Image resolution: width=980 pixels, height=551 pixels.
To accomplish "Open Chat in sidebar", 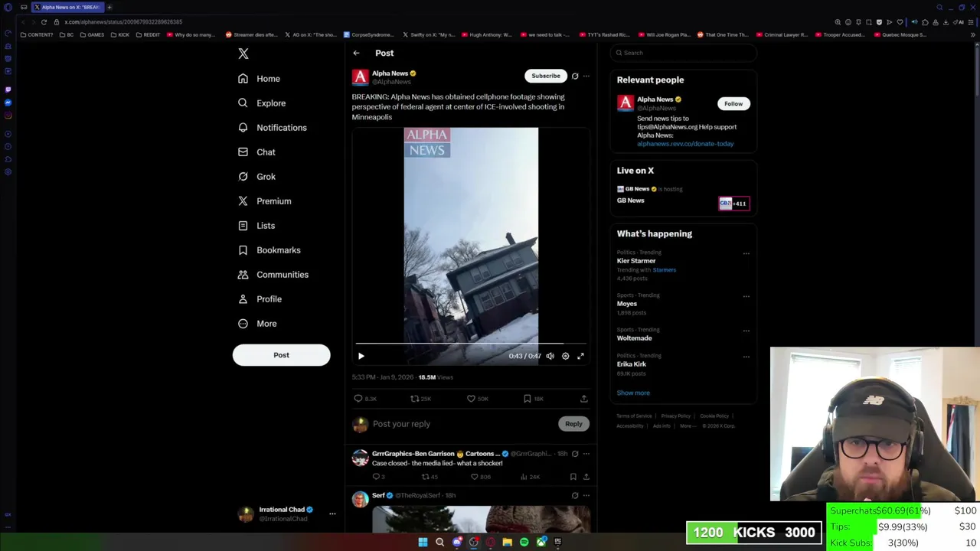I will pos(256,152).
